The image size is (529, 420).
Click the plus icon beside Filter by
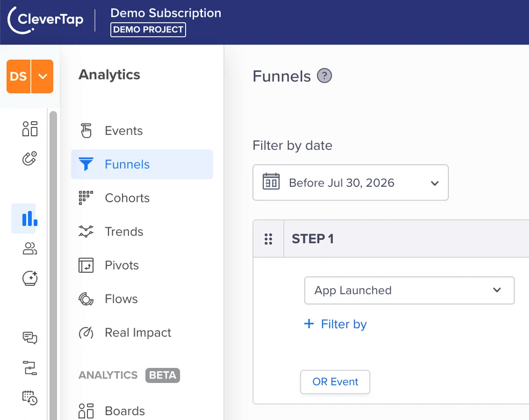[x=309, y=324]
